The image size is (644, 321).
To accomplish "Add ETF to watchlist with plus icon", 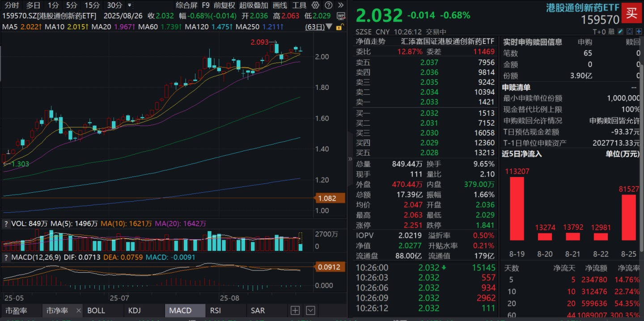I will pyautogui.click(x=639, y=32).
